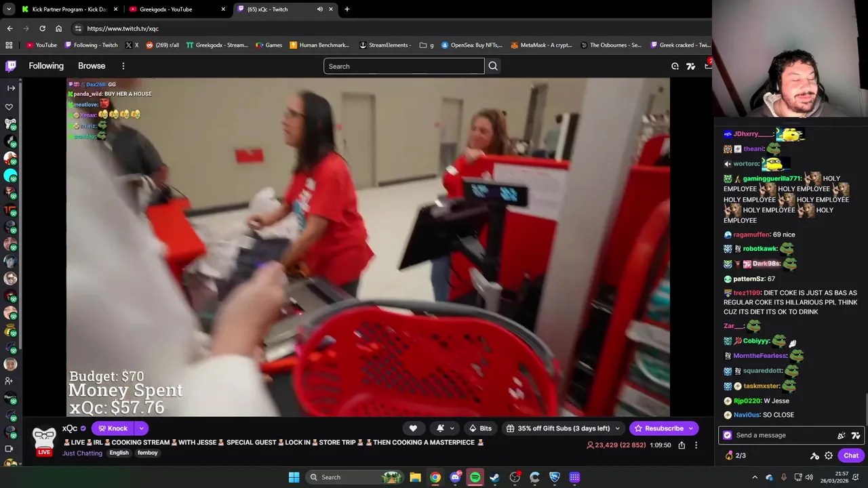Open Spotify from taskbar
The image size is (868, 488).
(475, 477)
